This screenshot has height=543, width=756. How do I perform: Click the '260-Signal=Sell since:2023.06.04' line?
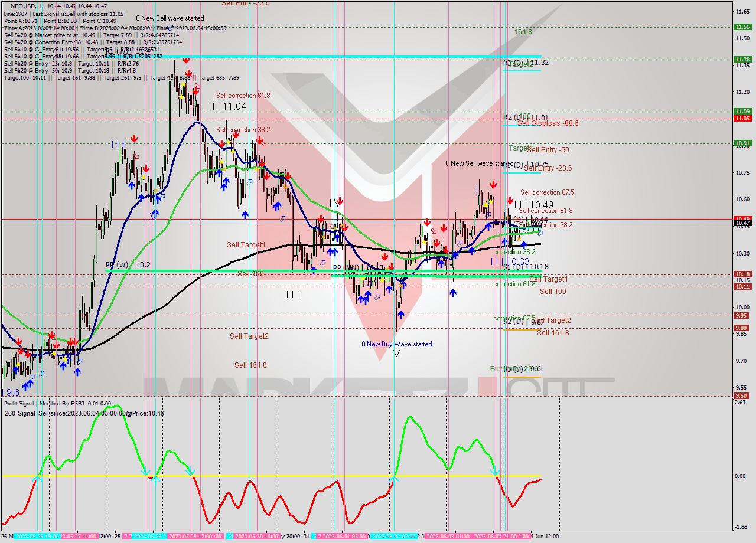click(84, 413)
